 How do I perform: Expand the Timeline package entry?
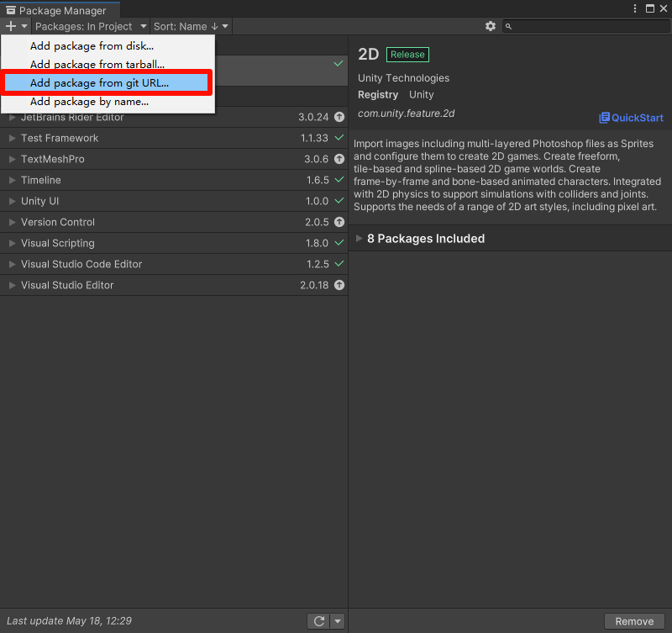[12, 180]
